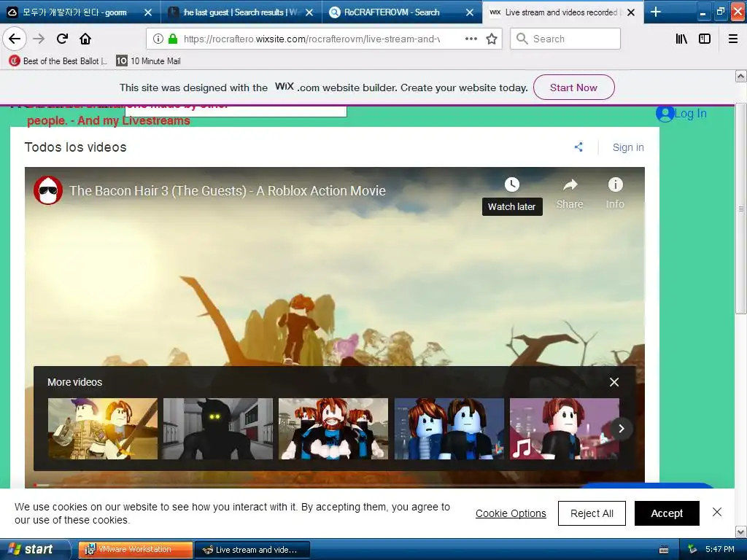Switch to the goorm tab

(74, 12)
